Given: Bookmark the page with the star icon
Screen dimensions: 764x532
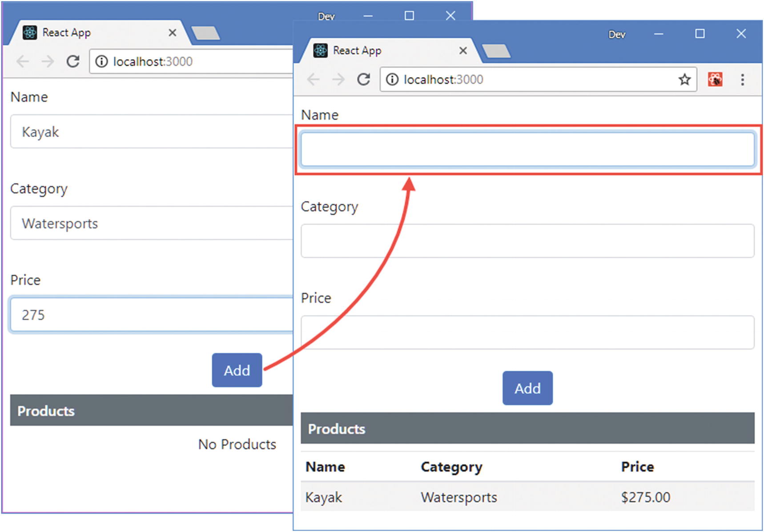Looking at the screenshot, I should [x=684, y=80].
